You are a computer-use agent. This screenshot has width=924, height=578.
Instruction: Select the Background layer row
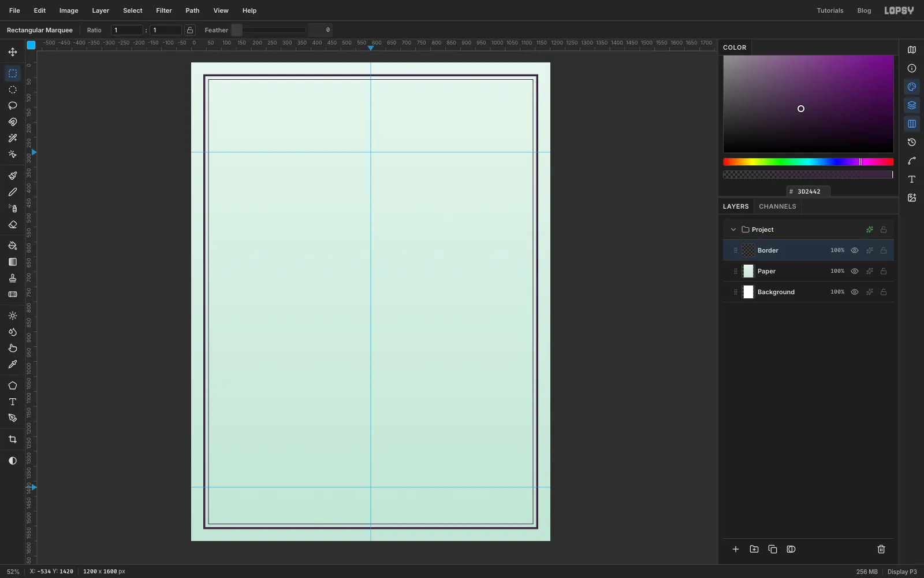pos(808,292)
